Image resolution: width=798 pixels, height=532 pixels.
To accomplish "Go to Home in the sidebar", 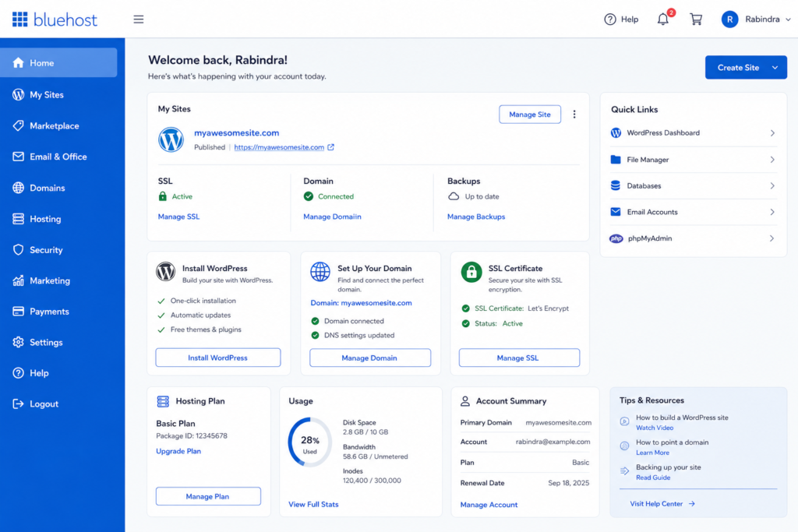I will point(58,63).
